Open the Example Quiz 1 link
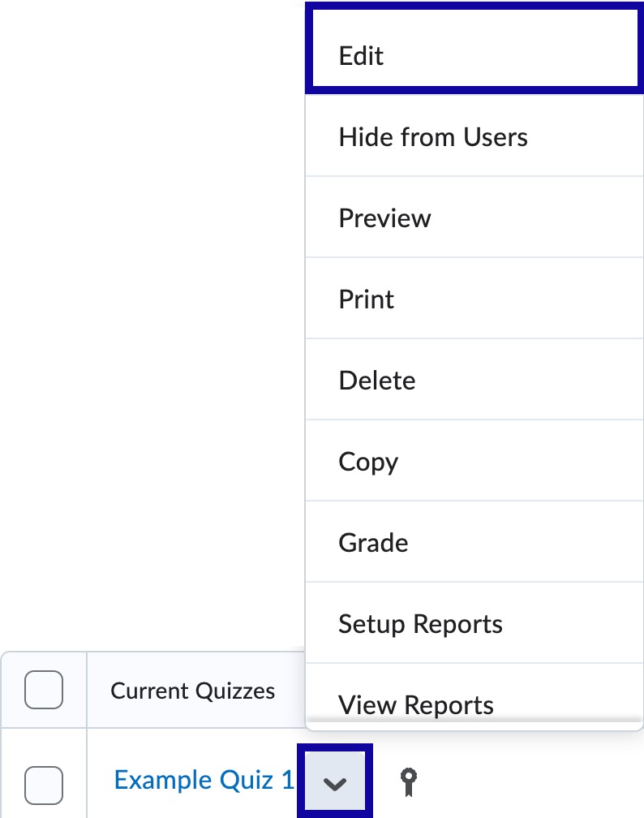The height and width of the screenshot is (818, 644). [204, 780]
